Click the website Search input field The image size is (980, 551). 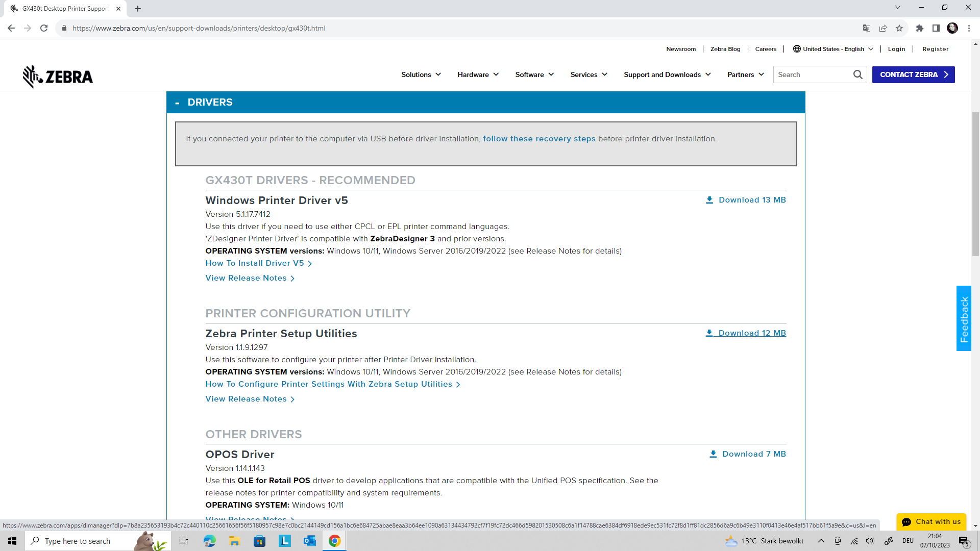[x=813, y=74]
